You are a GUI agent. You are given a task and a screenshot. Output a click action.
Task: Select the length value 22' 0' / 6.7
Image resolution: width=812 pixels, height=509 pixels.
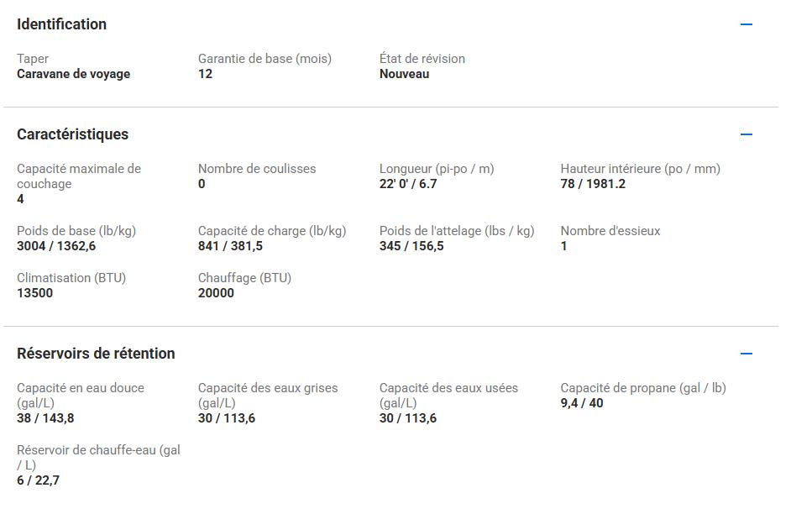coord(408,184)
